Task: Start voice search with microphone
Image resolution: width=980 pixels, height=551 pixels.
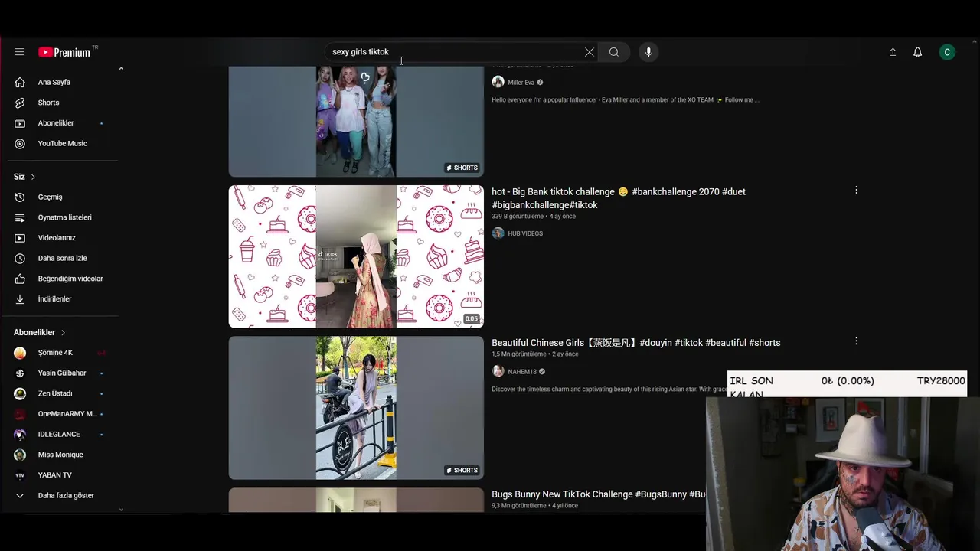Action: point(648,52)
